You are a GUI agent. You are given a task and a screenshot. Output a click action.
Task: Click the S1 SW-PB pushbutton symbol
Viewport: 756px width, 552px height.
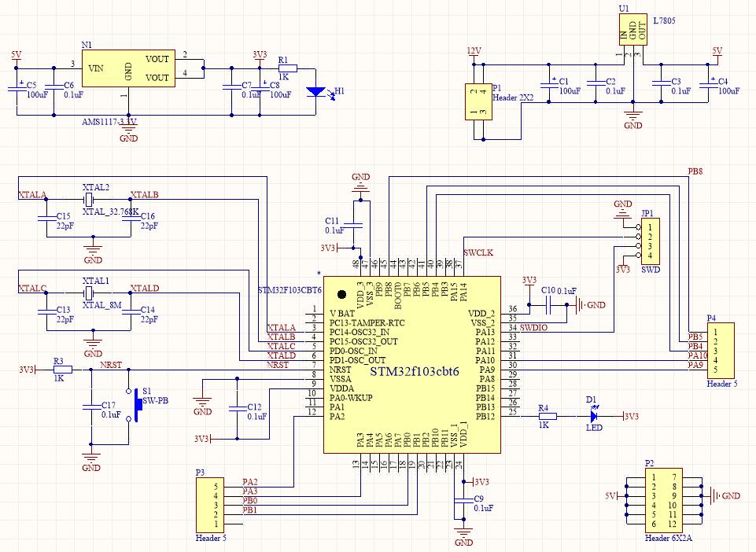point(134,405)
